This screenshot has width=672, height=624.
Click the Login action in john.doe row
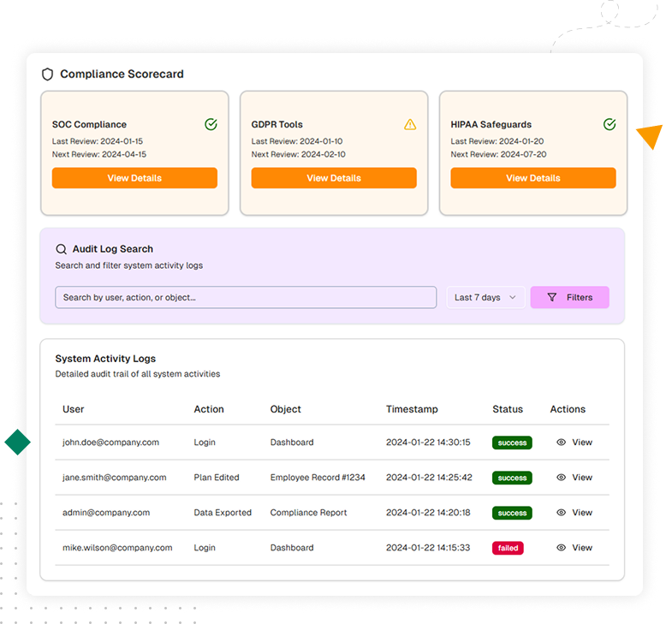(x=205, y=443)
